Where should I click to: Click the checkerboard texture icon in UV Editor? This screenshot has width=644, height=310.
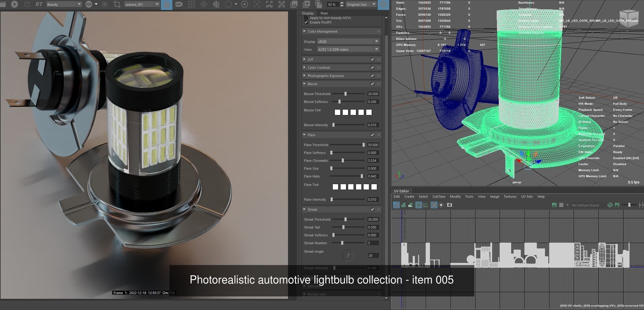pos(561,205)
